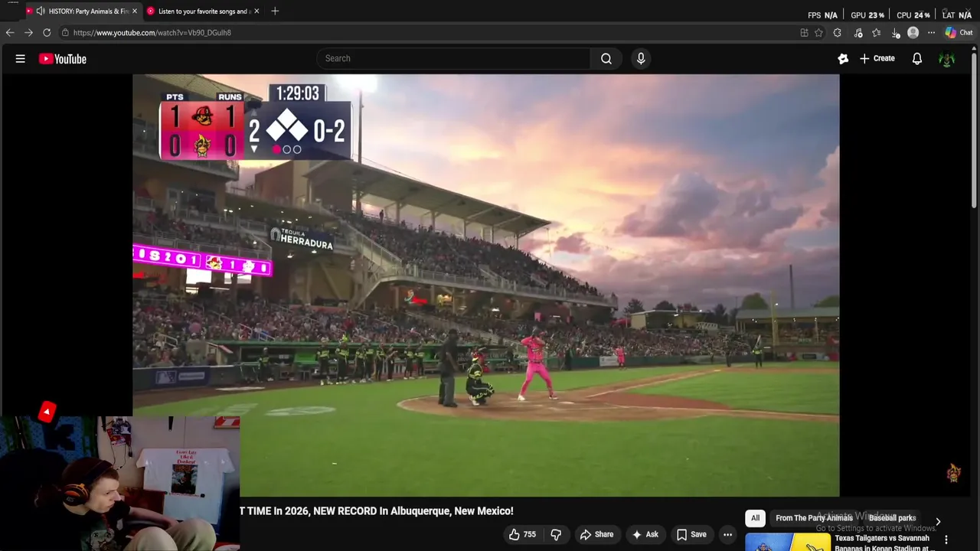Image resolution: width=980 pixels, height=551 pixels.
Task: Click the video player to pause
Action: [485, 285]
